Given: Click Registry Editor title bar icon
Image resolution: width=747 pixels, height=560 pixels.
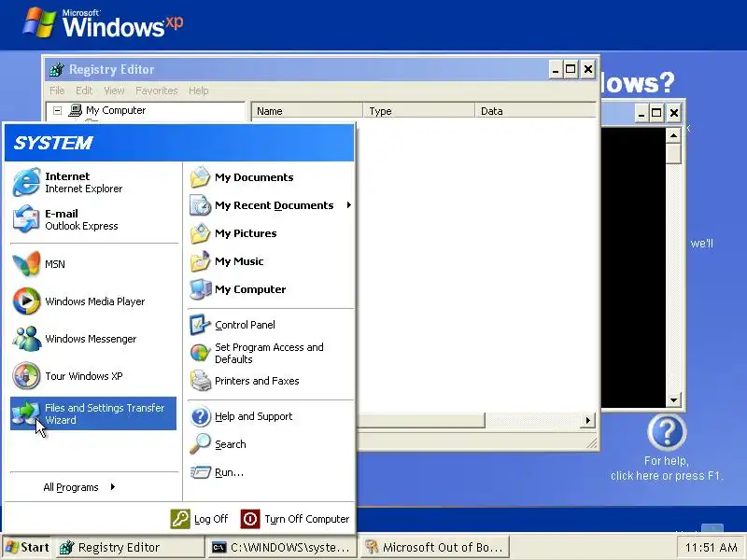Looking at the screenshot, I should [x=57, y=69].
